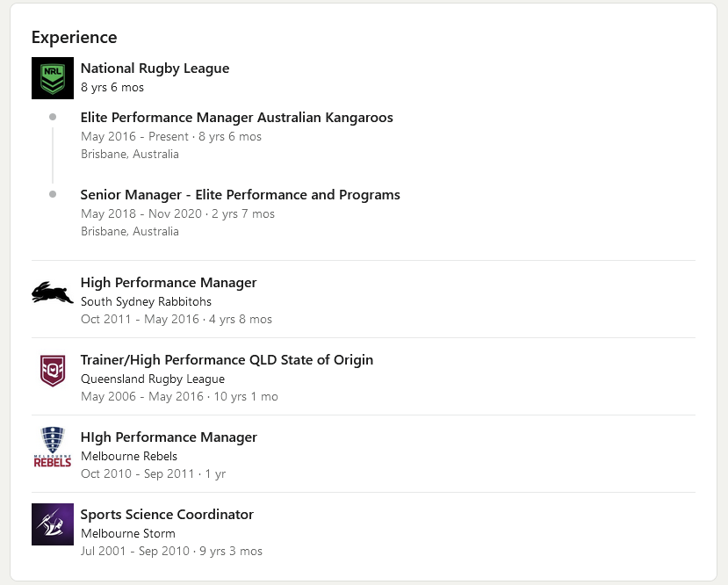Click the NRL company logo
The height and width of the screenshot is (585, 728).
tap(53, 78)
